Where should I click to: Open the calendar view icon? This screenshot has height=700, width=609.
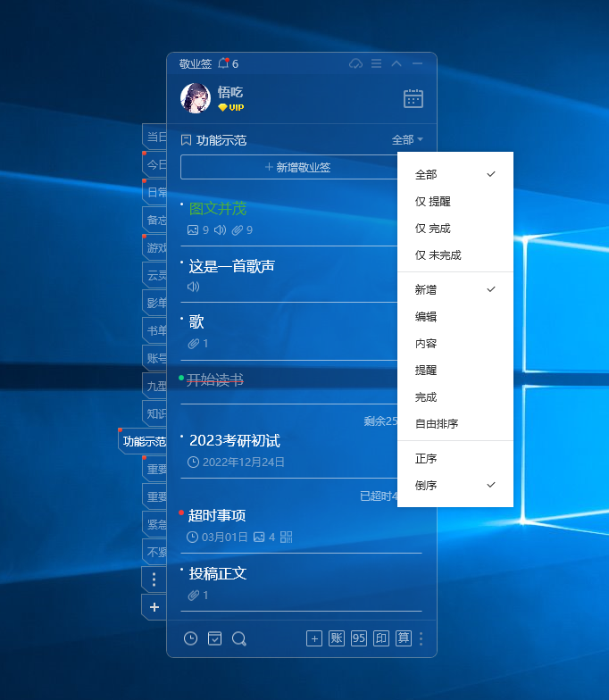click(413, 98)
